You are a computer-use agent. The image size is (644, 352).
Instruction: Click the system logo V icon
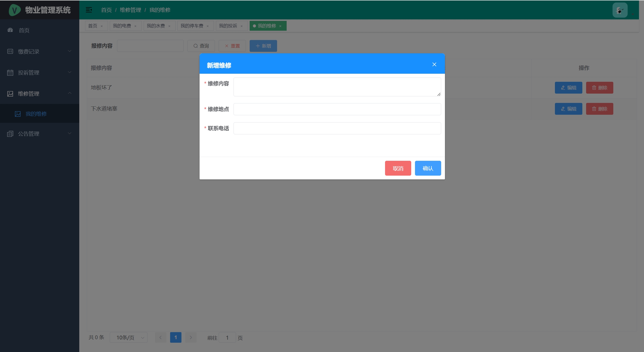(x=15, y=10)
